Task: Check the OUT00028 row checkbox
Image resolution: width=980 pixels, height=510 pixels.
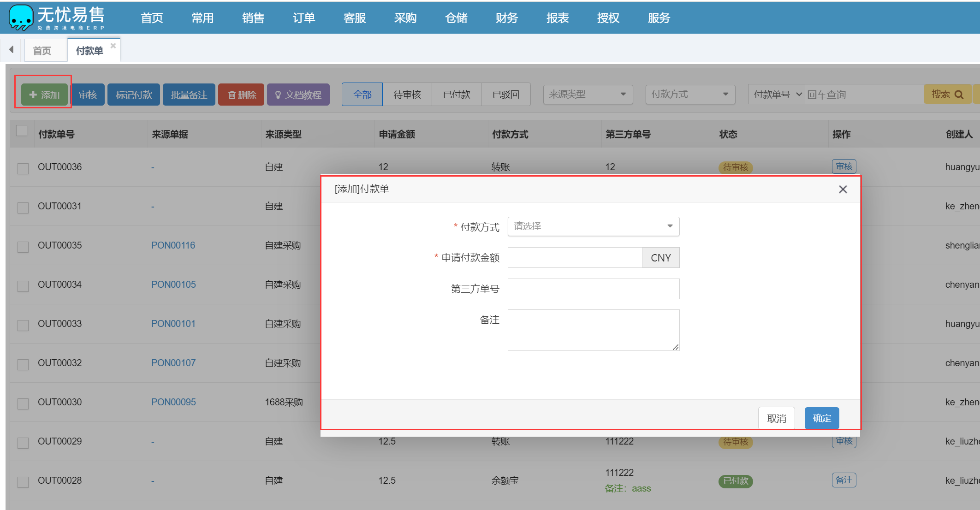Action: coord(23,482)
